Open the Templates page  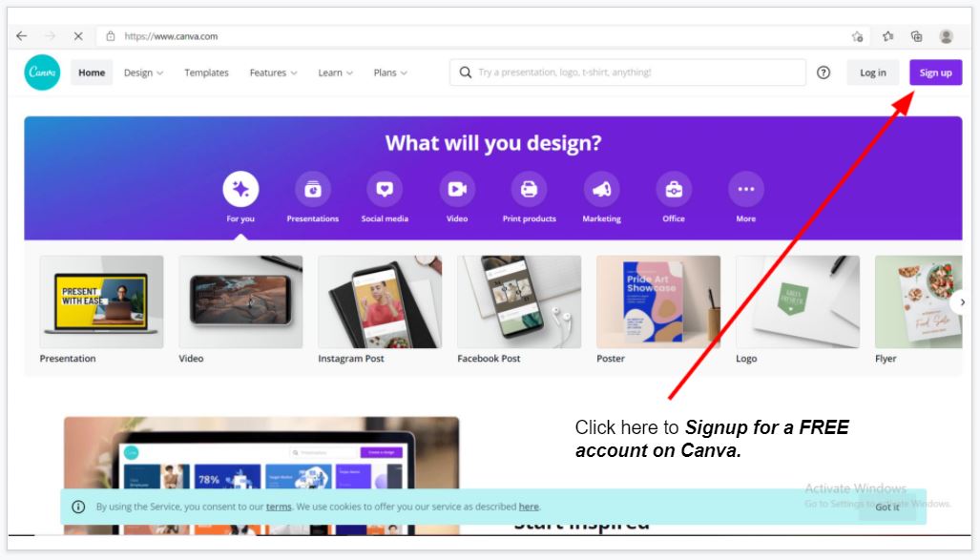click(x=206, y=73)
